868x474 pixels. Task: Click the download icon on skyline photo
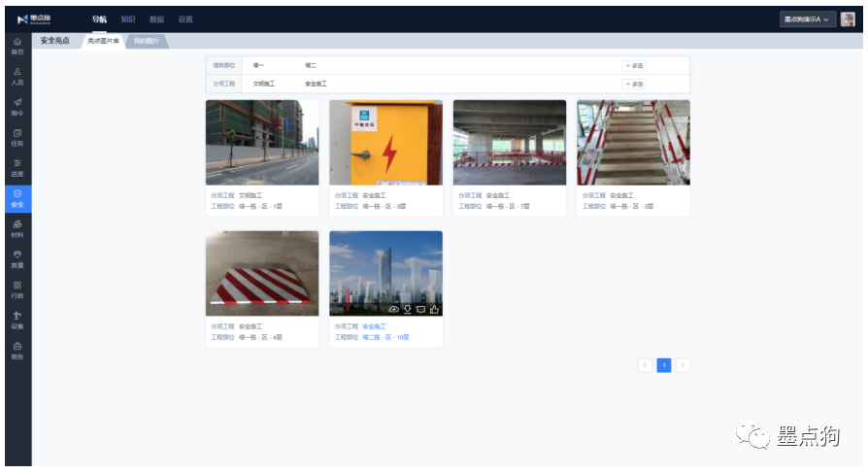(408, 309)
